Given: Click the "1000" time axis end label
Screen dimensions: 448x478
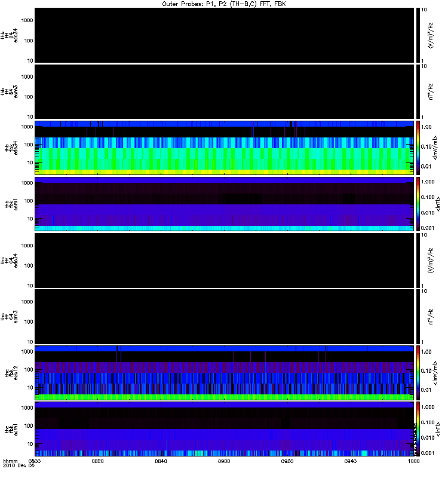Looking at the screenshot, I should pyautogui.click(x=414, y=461).
